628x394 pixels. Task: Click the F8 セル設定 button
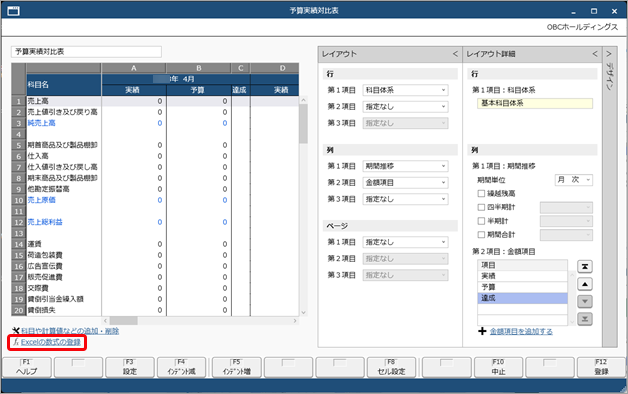391,367
